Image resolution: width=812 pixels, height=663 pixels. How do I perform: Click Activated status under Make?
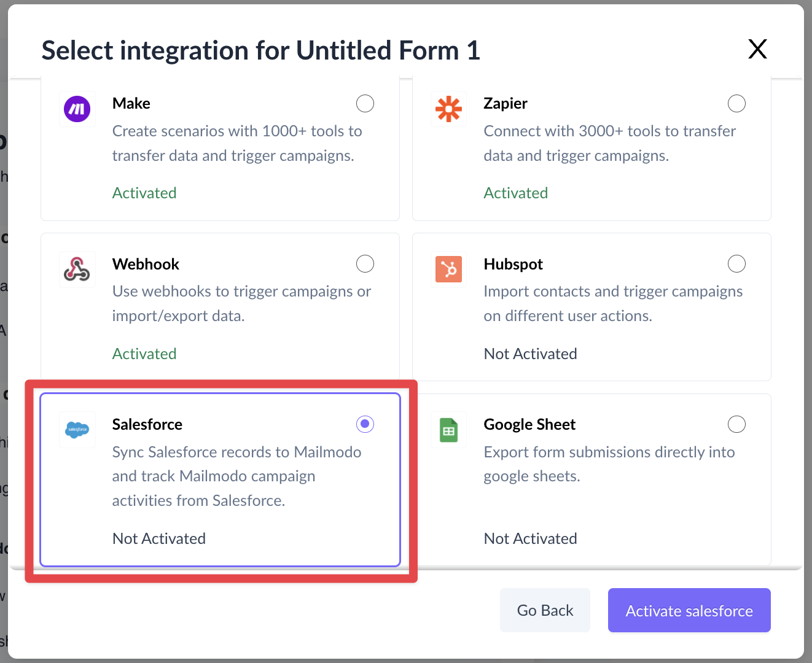[144, 193]
